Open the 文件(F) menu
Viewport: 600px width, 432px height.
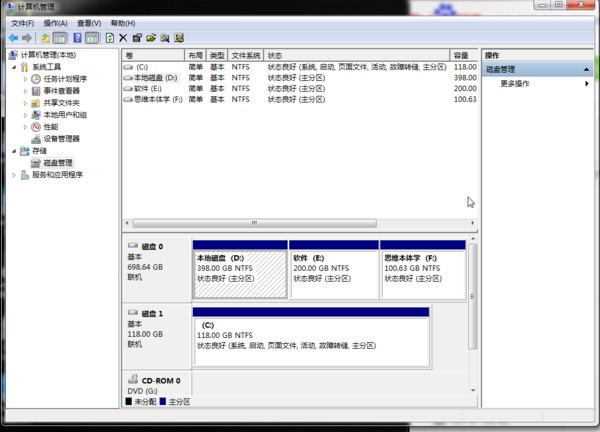23,23
